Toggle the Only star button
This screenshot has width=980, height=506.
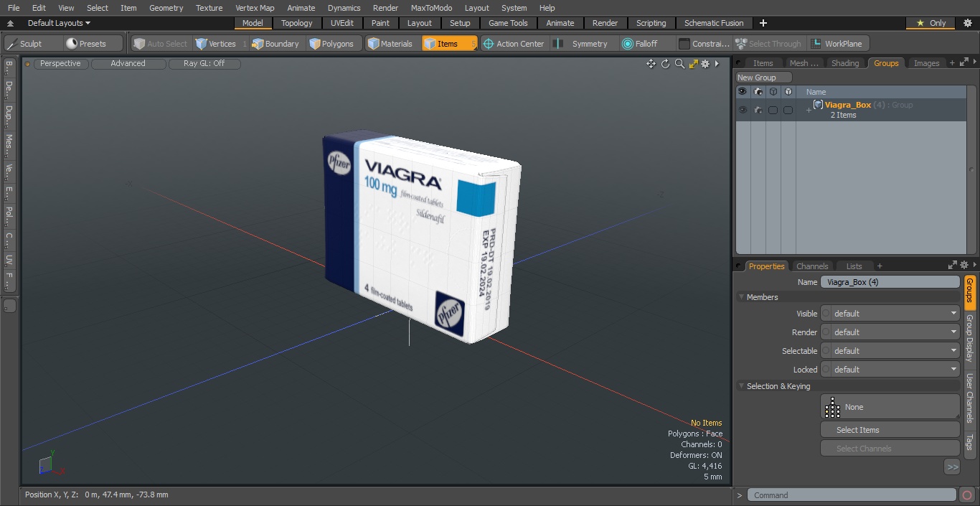[x=930, y=23]
